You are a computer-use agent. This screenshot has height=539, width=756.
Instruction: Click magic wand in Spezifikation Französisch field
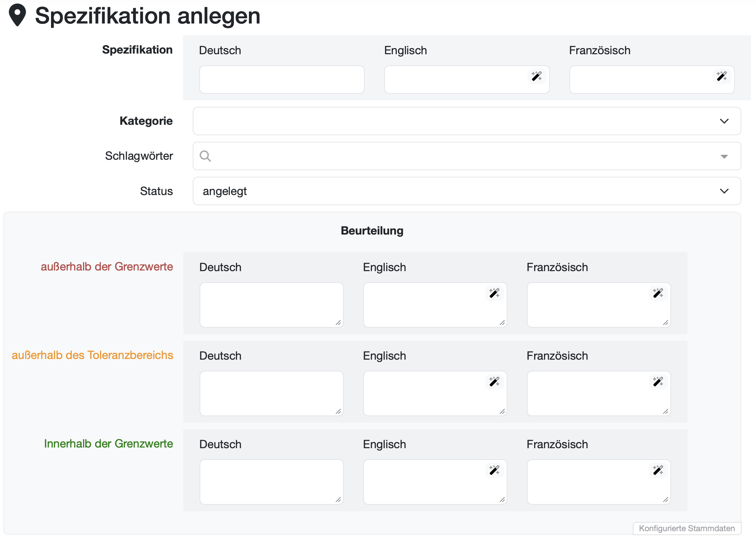pyautogui.click(x=721, y=76)
